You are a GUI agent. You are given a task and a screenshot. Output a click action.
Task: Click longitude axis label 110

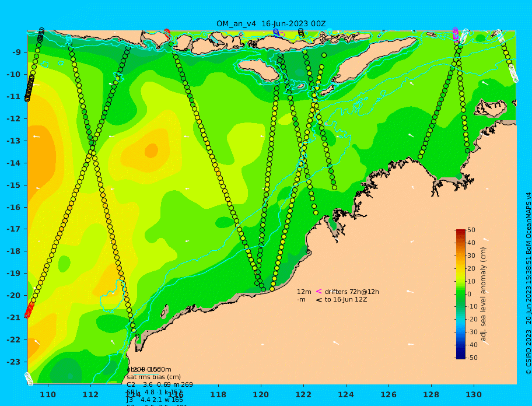point(48,394)
